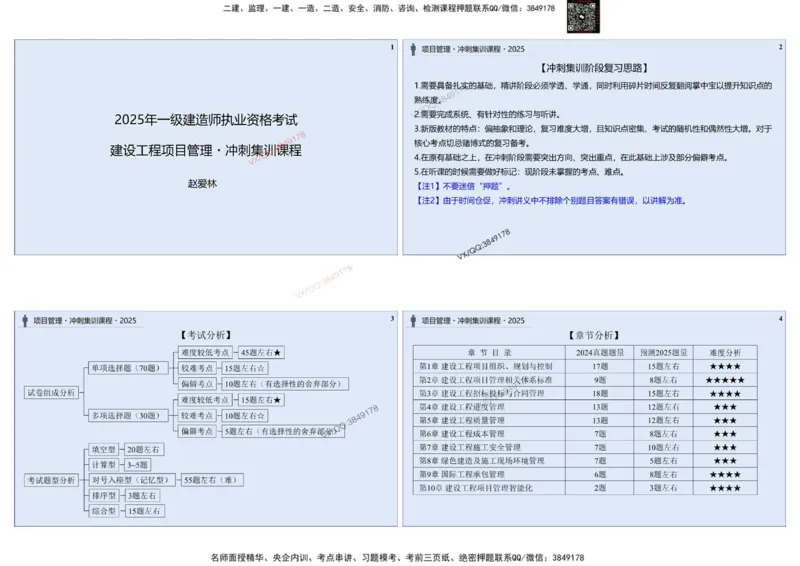Click the heading 【章节分析】

coord(594,335)
